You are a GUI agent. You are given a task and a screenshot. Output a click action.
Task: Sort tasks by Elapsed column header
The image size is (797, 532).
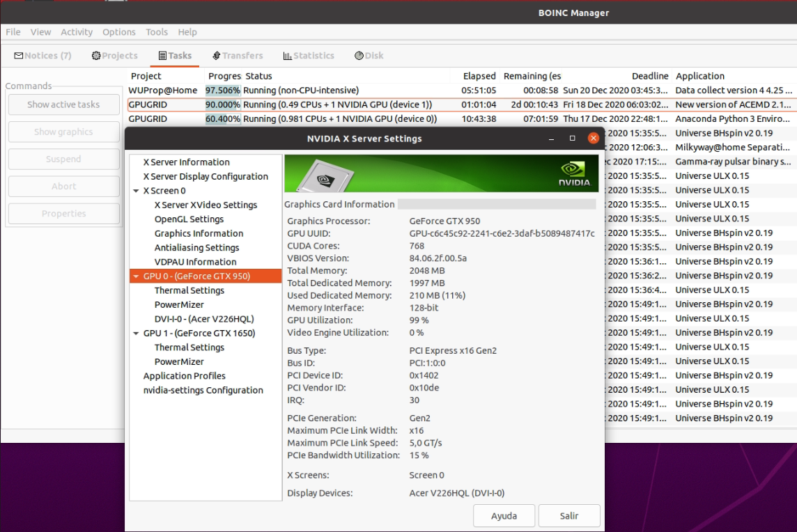[x=474, y=76]
